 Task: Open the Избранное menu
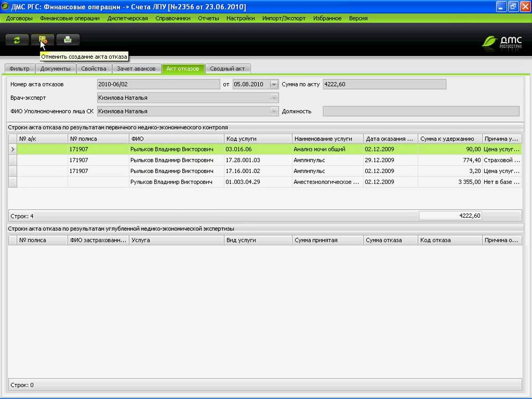pyautogui.click(x=327, y=18)
